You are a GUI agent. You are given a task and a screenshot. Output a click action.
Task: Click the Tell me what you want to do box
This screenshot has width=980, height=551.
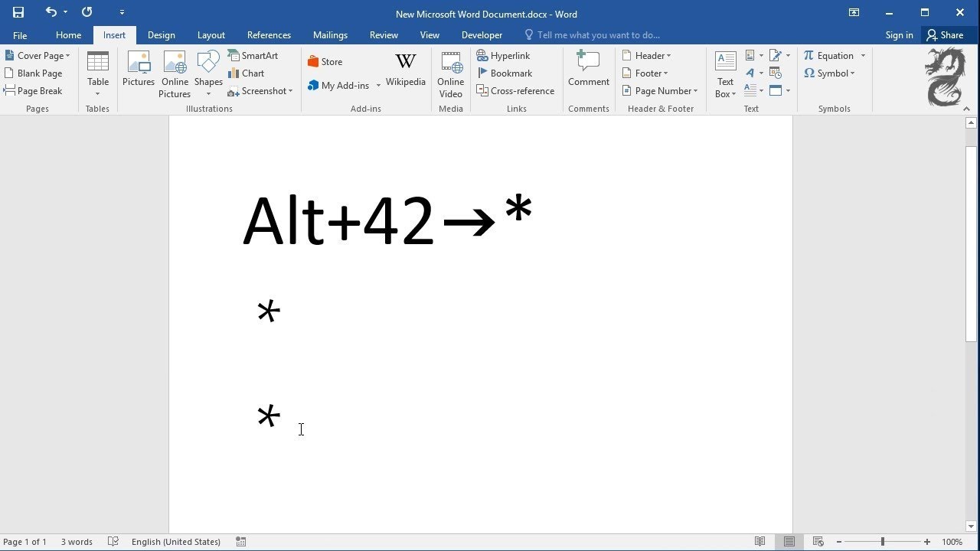(x=592, y=35)
